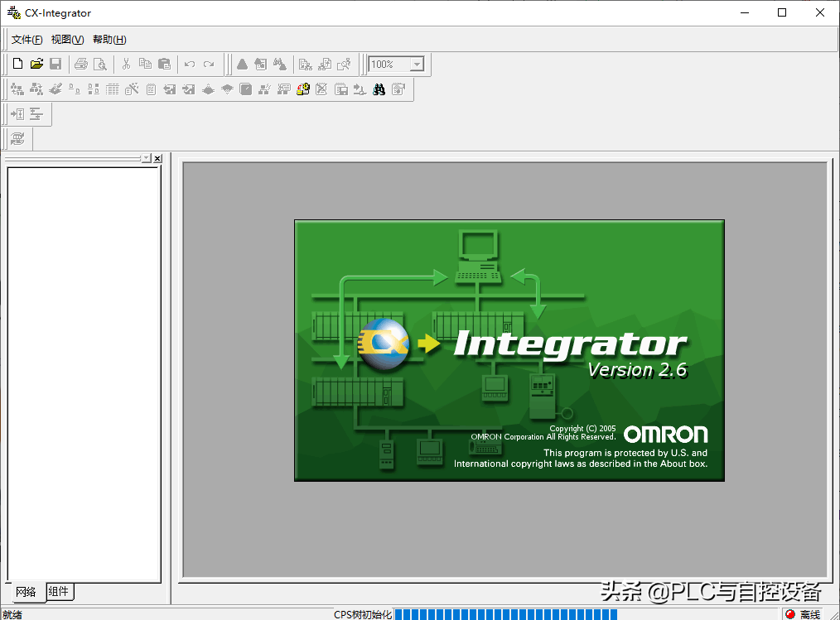
Task: Open the 帮助(H) menu
Action: coord(109,40)
